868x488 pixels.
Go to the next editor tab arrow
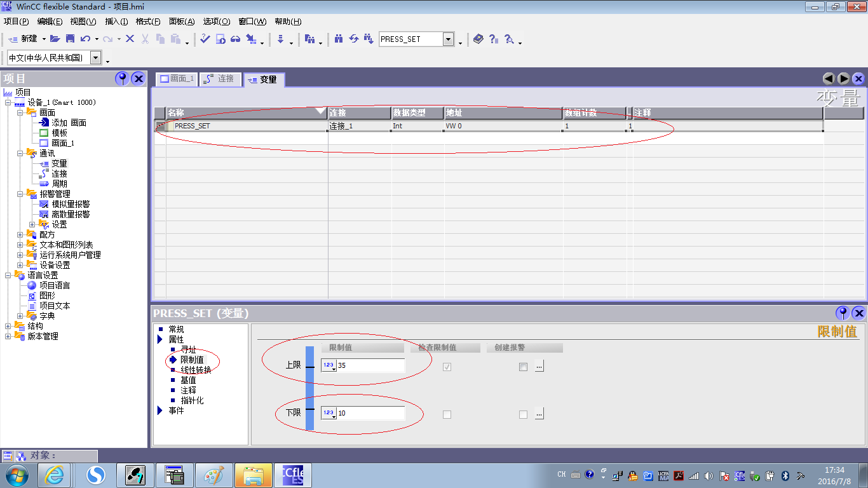tap(843, 79)
